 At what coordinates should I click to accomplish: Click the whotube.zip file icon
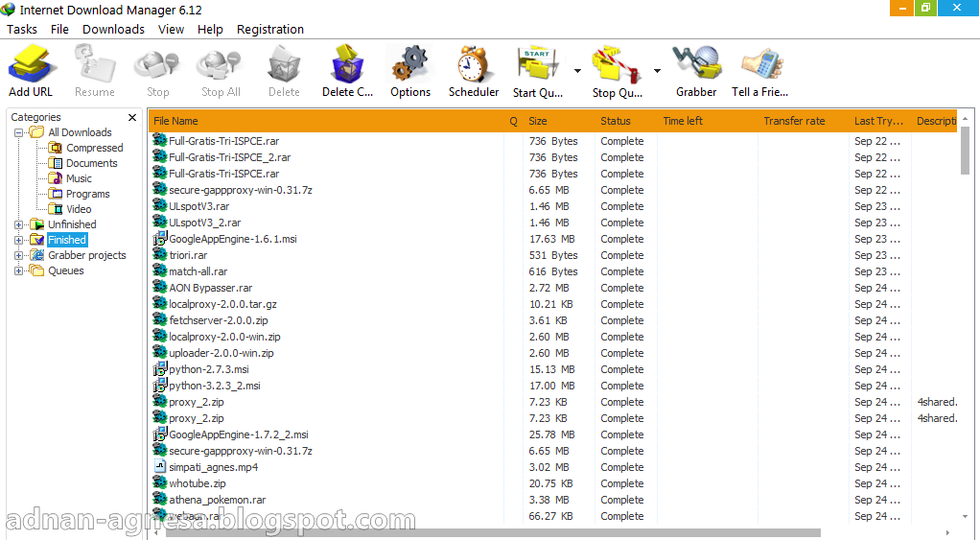[160, 482]
